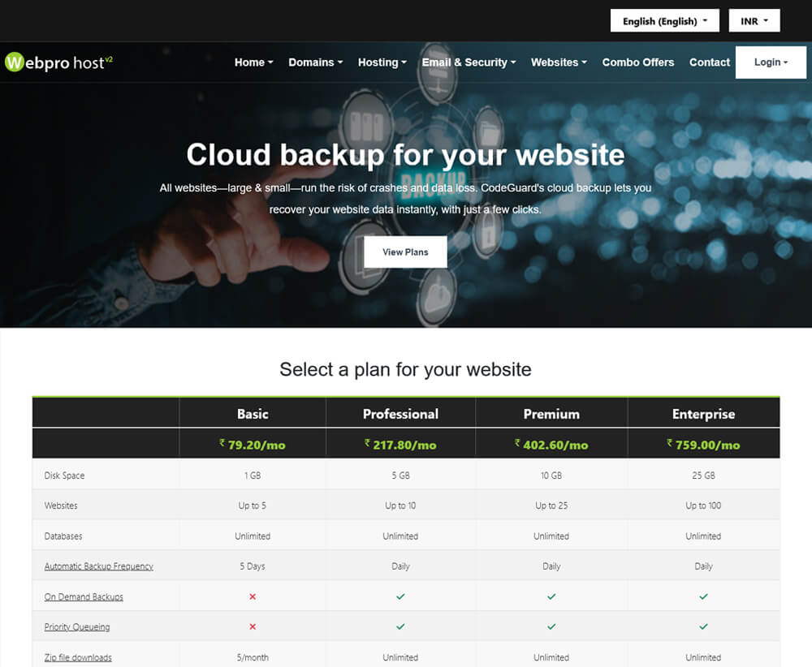This screenshot has height=667, width=812.
Task: Select the Professional plan header
Action: (x=400, y=414)
